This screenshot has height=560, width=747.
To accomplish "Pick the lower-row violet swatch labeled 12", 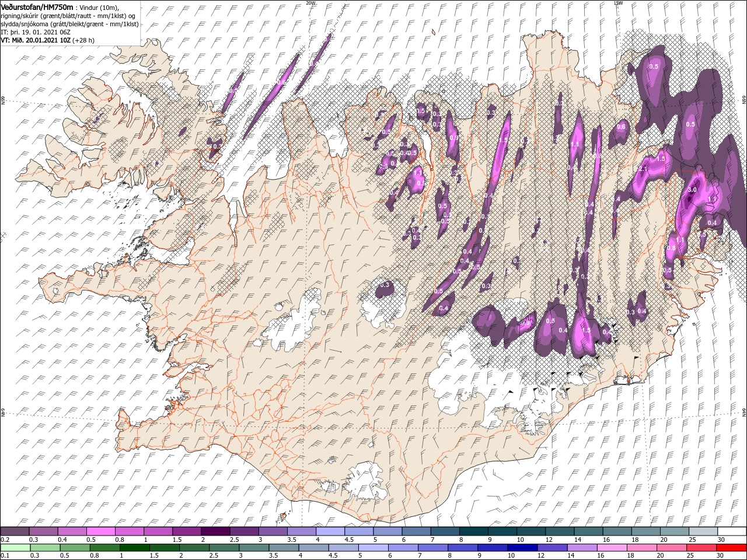I will 553,547.
